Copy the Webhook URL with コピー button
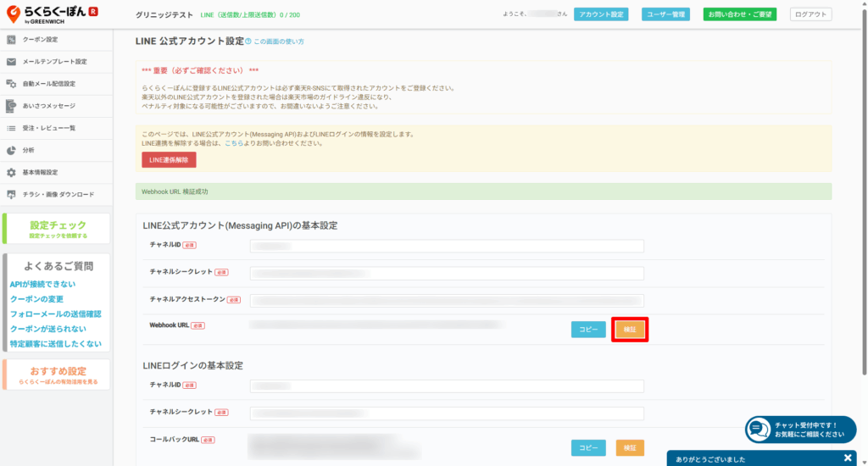868x466 pixels. [588, 330]
